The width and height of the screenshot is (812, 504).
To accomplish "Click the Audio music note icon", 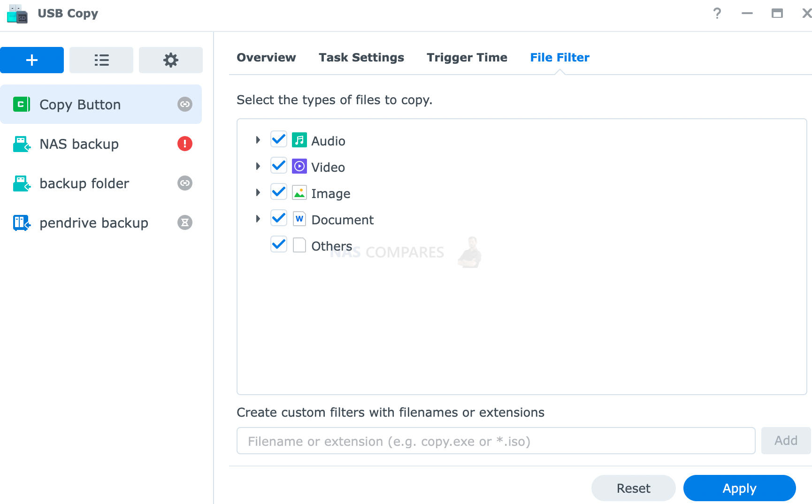I will [x=299, y=140].
